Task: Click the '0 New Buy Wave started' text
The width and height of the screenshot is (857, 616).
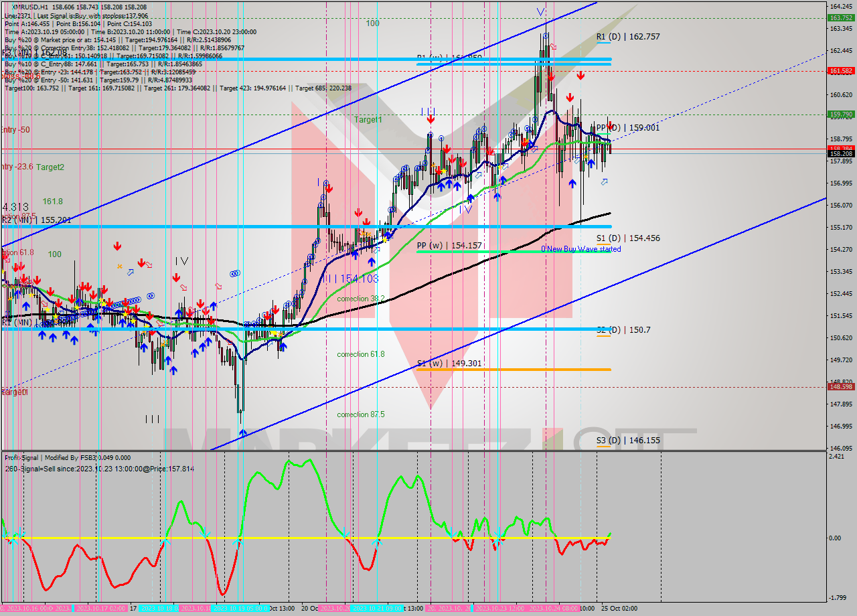Action: coord(581,249)
